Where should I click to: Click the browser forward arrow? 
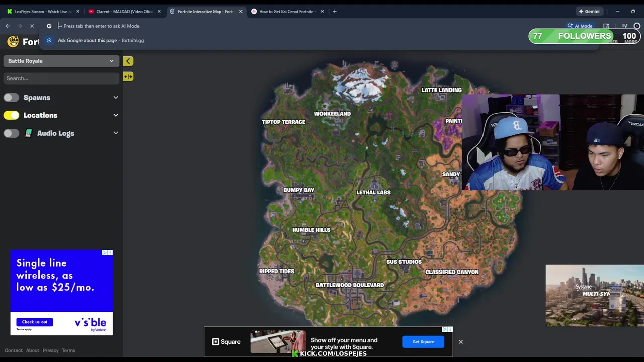[x=20, y=26]
